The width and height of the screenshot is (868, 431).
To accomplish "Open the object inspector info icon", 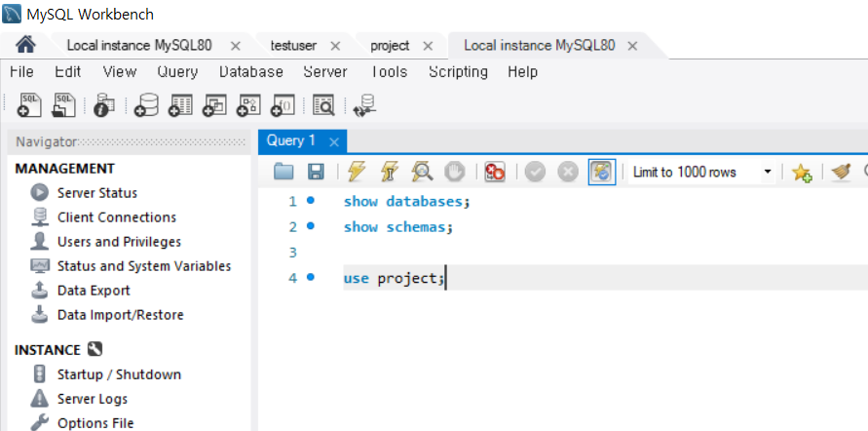I will 103,104.
